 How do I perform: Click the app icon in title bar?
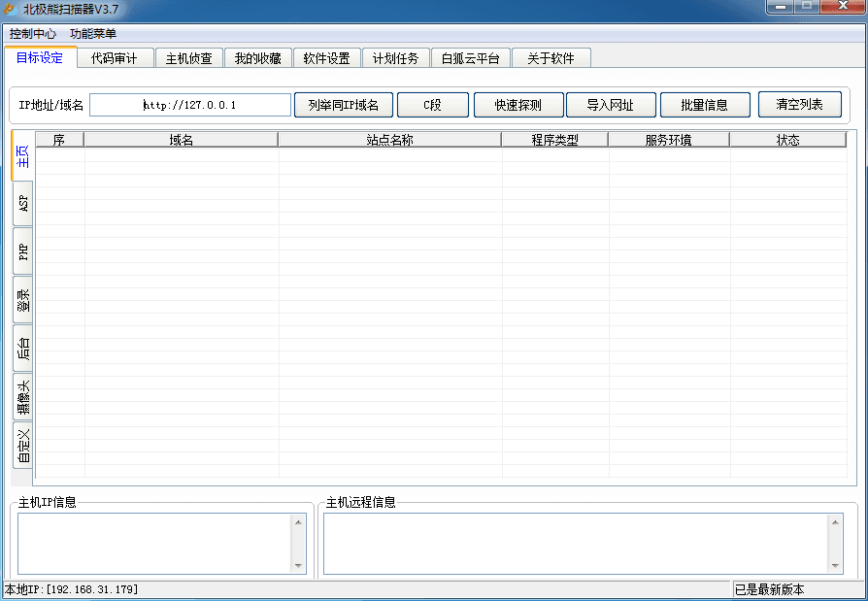10,9
